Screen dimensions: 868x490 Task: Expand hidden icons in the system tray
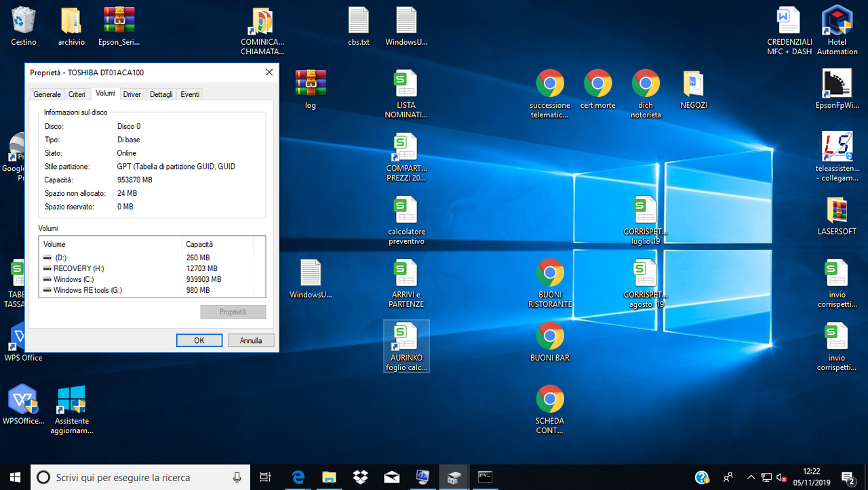(x=751, y=477)
